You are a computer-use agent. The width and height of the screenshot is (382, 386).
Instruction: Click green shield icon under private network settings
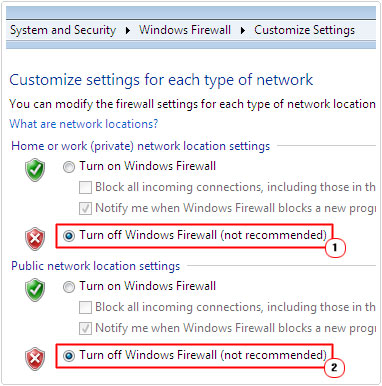pyautogui.click(x=35, y=170)
